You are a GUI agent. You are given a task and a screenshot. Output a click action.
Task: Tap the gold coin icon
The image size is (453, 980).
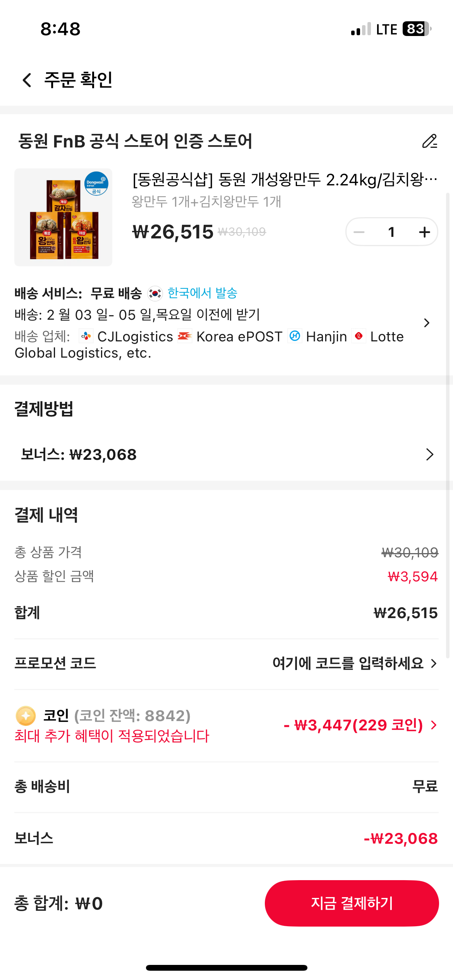pos(26,716)
